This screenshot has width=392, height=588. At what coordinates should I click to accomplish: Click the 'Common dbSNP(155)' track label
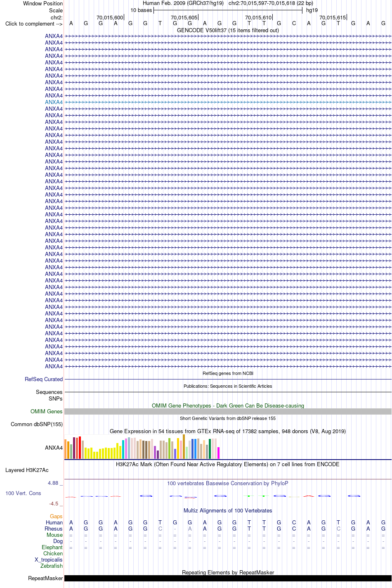click(x=37, y=424)
